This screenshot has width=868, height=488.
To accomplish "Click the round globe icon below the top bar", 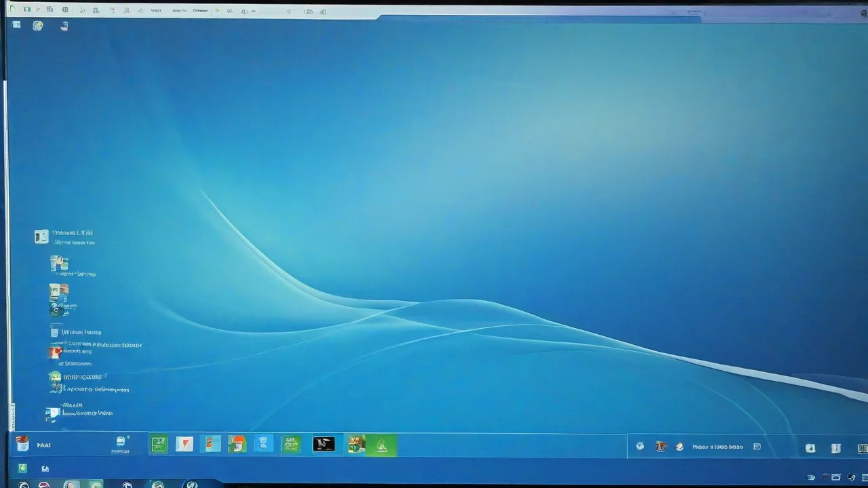I will point(38,26).
